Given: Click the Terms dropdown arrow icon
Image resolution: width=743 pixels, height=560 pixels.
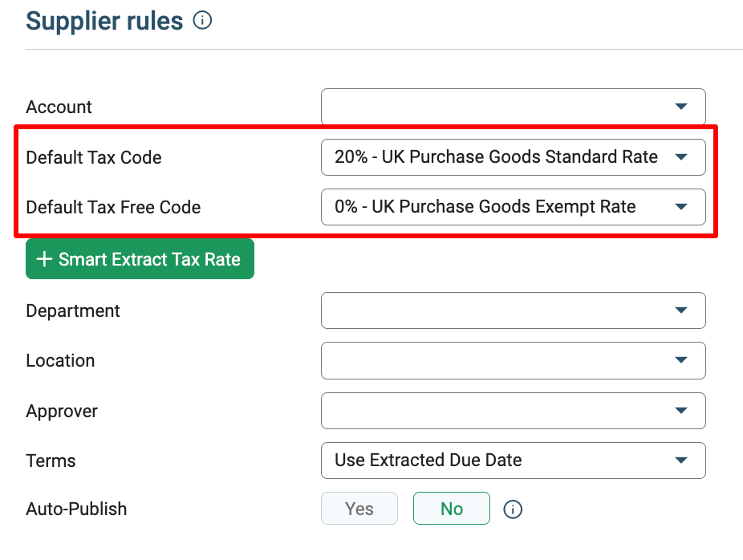Looking at the screenshot, I should tap(681, 460).
